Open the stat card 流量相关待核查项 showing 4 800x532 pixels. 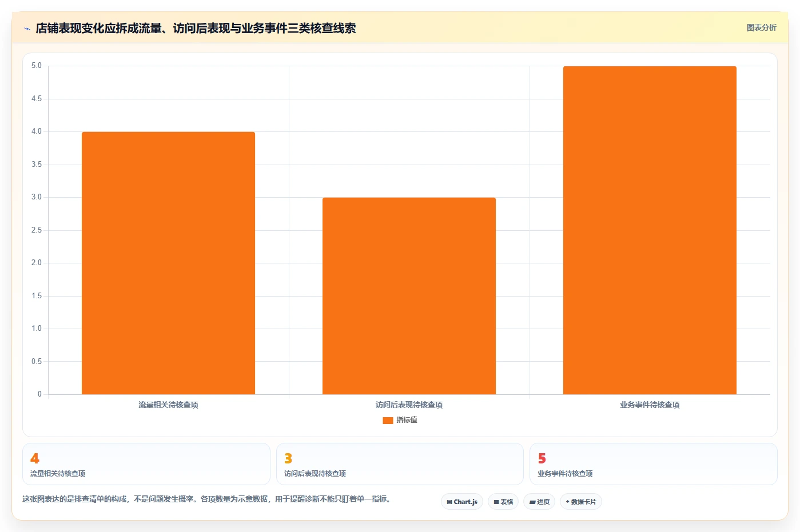[x=146, y=464]
